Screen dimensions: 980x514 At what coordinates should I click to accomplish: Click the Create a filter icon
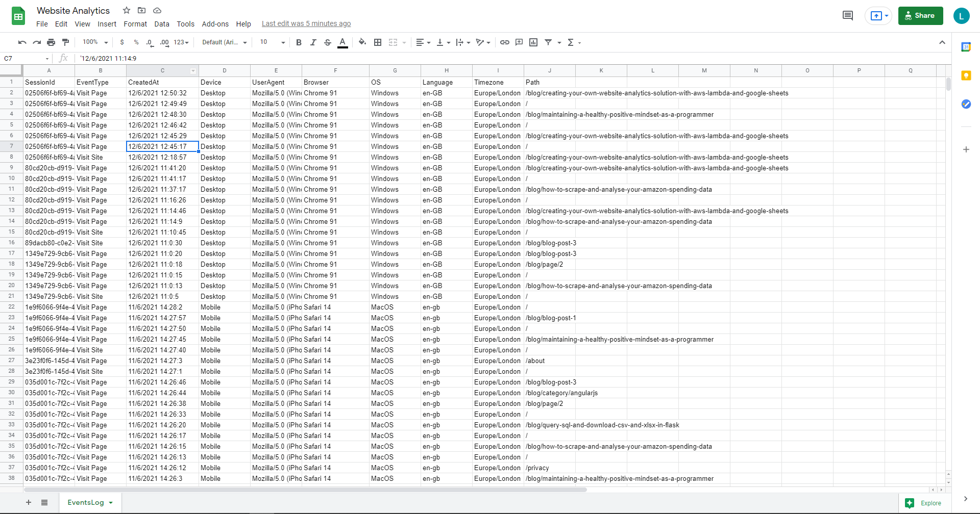pyautogui.click(x=548, y=42)
